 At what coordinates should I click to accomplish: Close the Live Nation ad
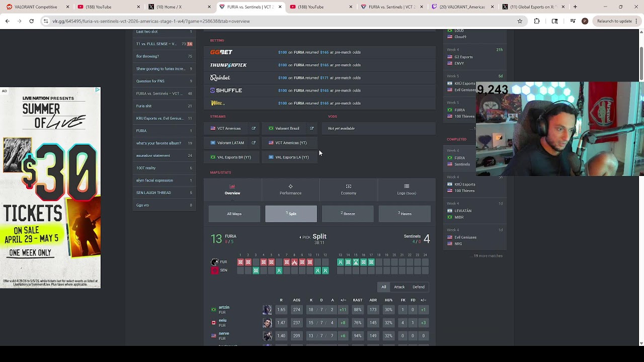pos(98,90)
